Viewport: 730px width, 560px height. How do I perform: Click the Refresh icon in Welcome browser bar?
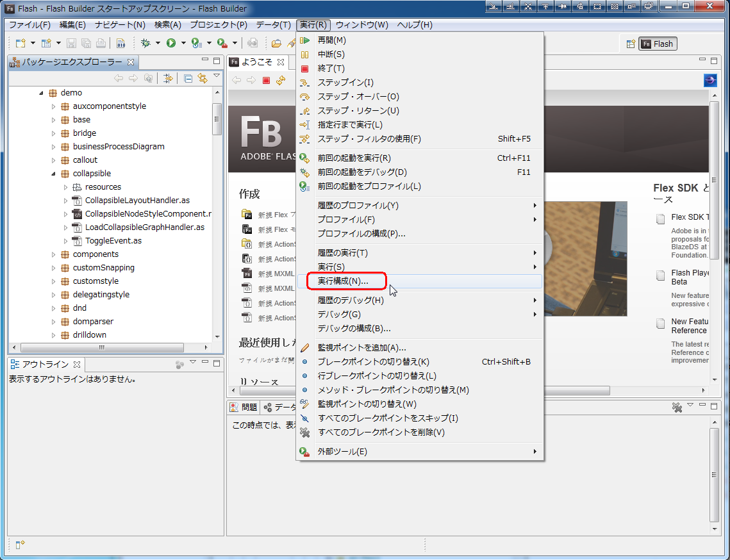coord(281,81)
